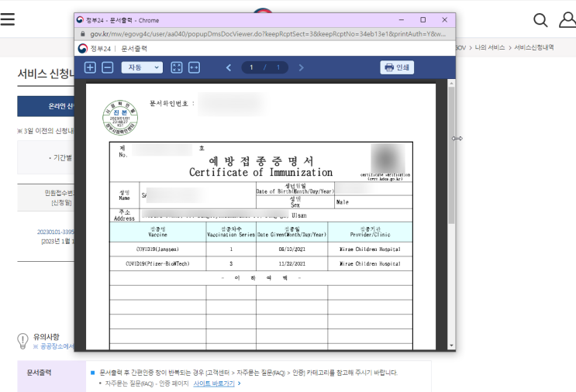Image resolution: width=576 pixels, height=392 pixels.
Task: Click the application number link 20230101
Action: pyautogui.click(x=56, y=232)
